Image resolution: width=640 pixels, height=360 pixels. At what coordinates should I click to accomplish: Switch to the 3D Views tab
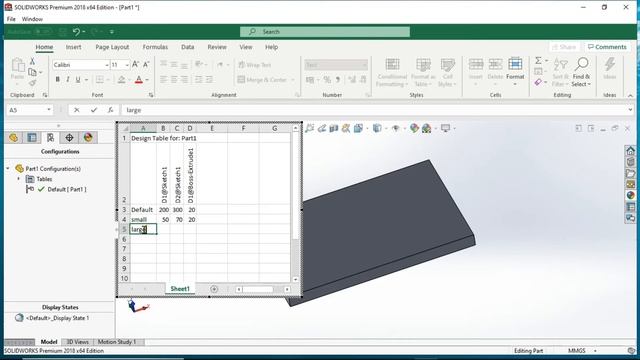click(x=78, y=342)
